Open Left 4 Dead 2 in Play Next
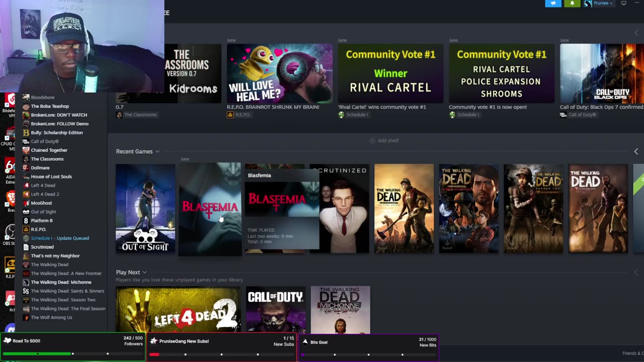644x362 pixels. [x=178, y=309]
